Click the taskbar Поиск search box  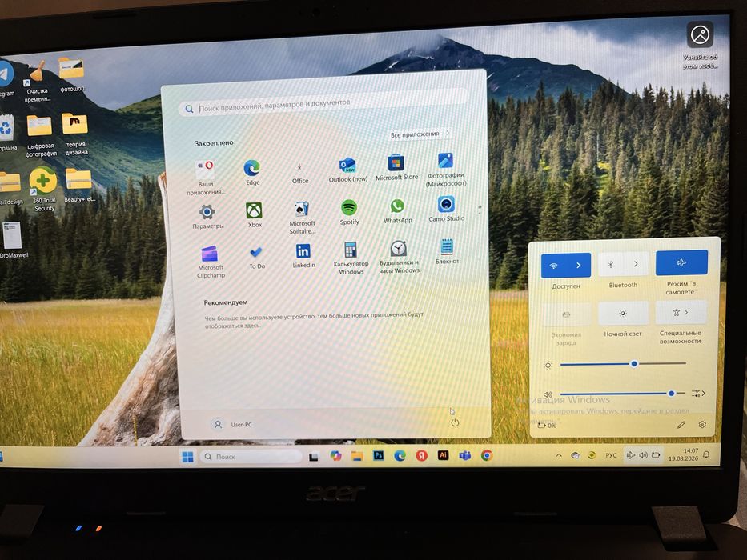click(251, 457)
